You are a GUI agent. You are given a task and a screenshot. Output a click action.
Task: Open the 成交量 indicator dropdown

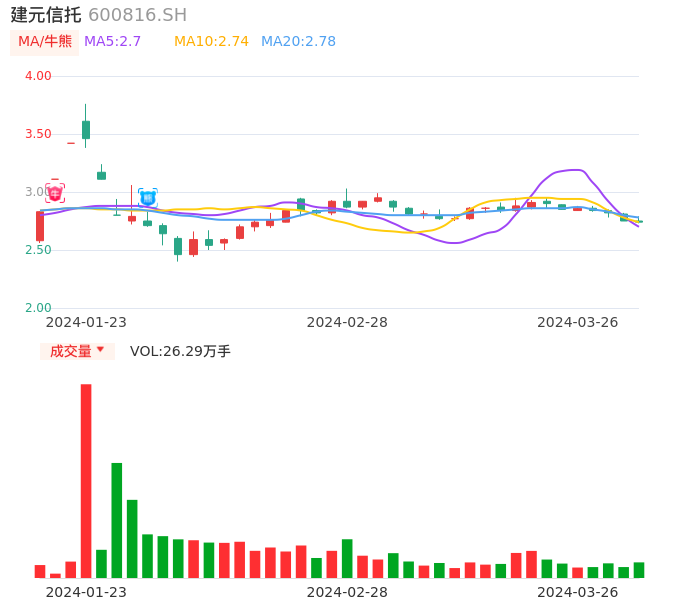pyautogui.click(x=77, y=351)
